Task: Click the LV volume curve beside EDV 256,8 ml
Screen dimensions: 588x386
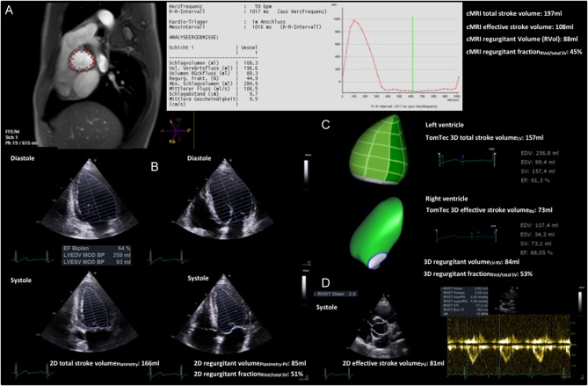Action: pos(468,159)
